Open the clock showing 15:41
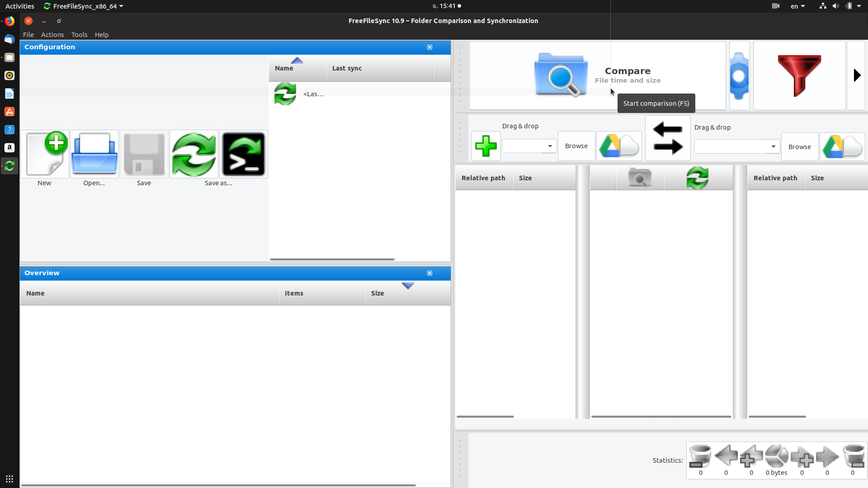Viewport: 868px width, 488px height. (447, 6)
